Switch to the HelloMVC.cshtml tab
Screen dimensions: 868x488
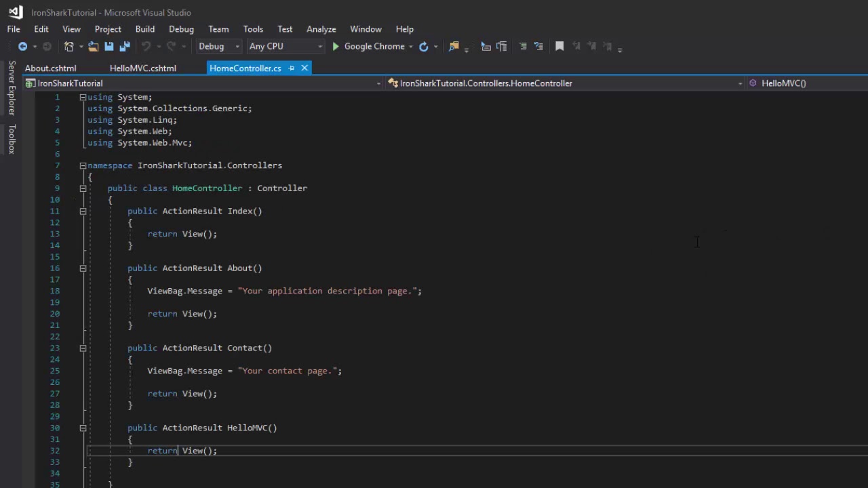tap(143, 68)
